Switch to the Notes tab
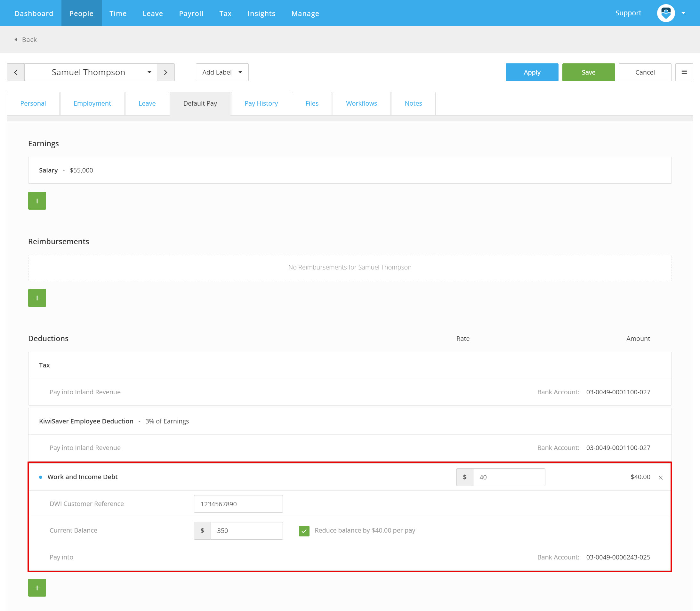Screen dimensions: 700x611 point(413,103)
